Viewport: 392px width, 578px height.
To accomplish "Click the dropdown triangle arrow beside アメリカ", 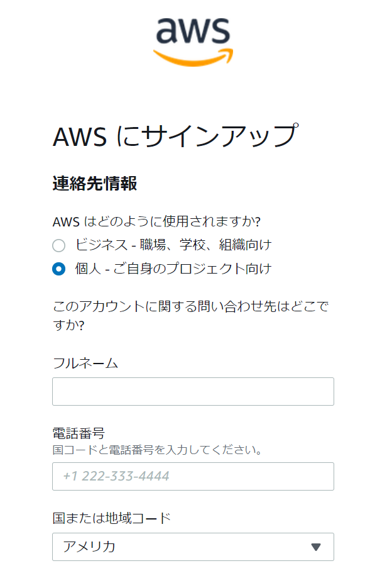I will (x=316, y=547).
